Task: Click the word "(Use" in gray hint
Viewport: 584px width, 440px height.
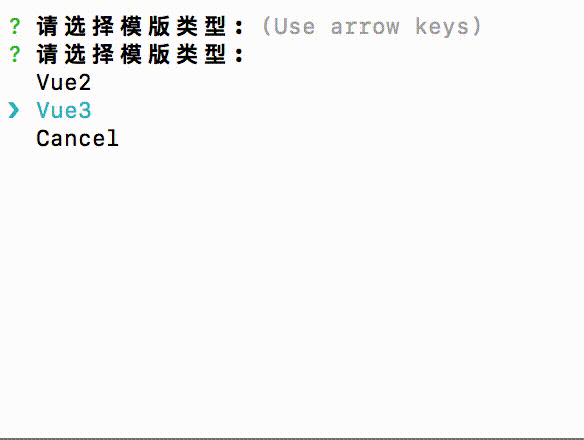Action: pos(289,26)
